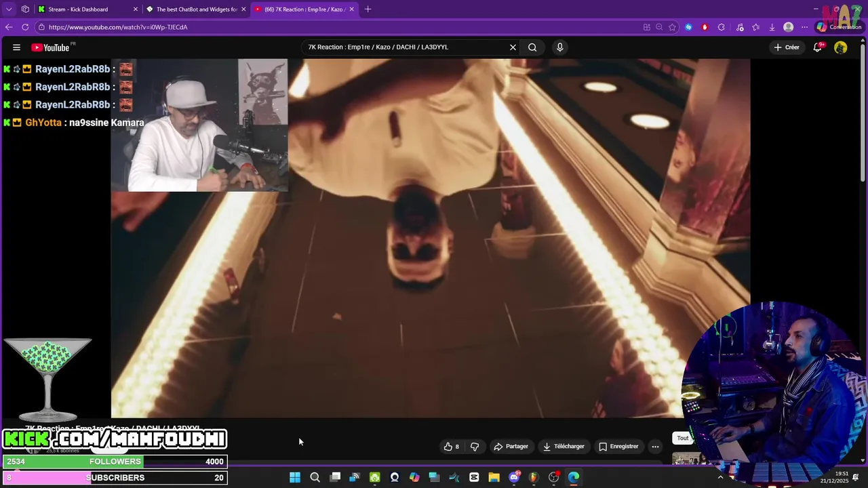Start voice search with the microphone icon

(x=559, y=47)
